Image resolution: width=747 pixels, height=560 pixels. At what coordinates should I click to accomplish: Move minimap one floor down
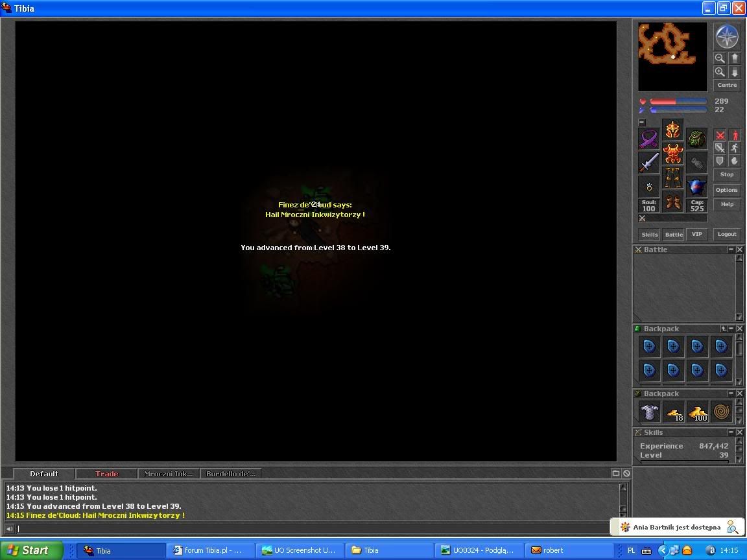[734, 72]
